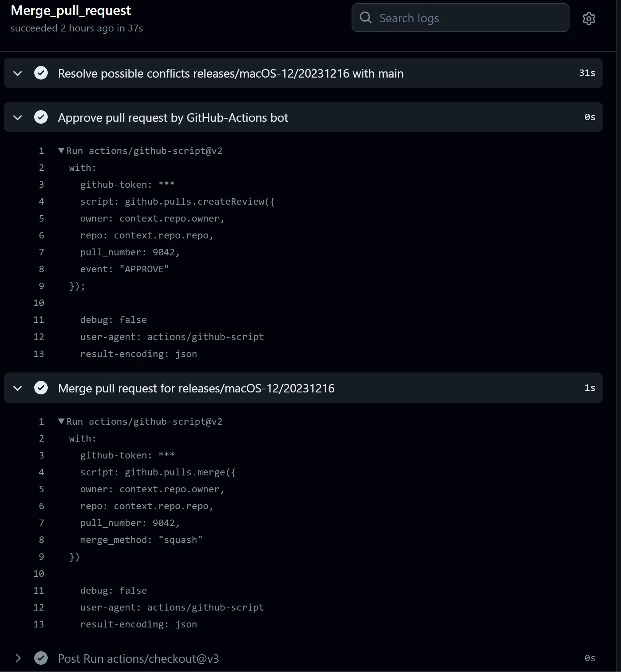Image resolution: width=621 pixels, height=672 pixels.
Task: Fold the Run actions/github-script@v2 group under Approve step
Action: tap(61, 151)
